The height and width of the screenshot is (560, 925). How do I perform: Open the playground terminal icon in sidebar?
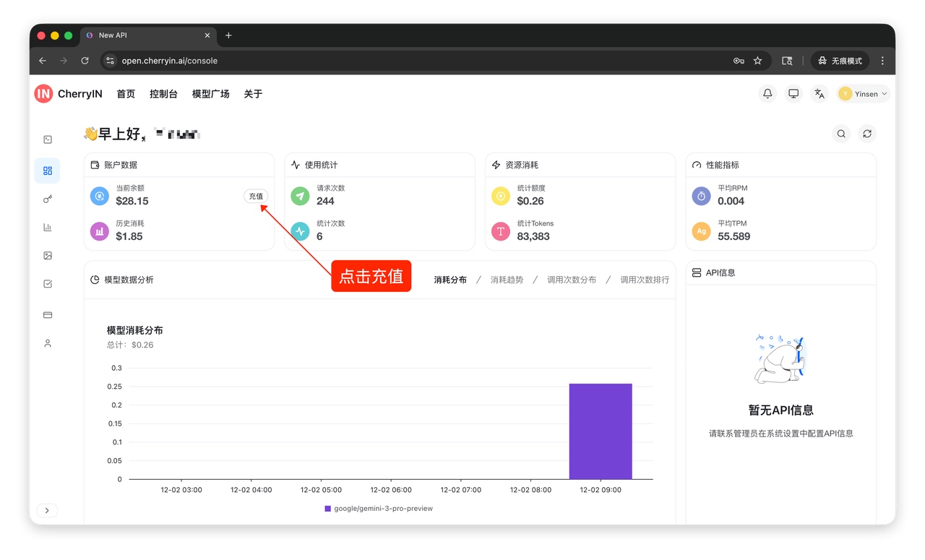[48, 139]
